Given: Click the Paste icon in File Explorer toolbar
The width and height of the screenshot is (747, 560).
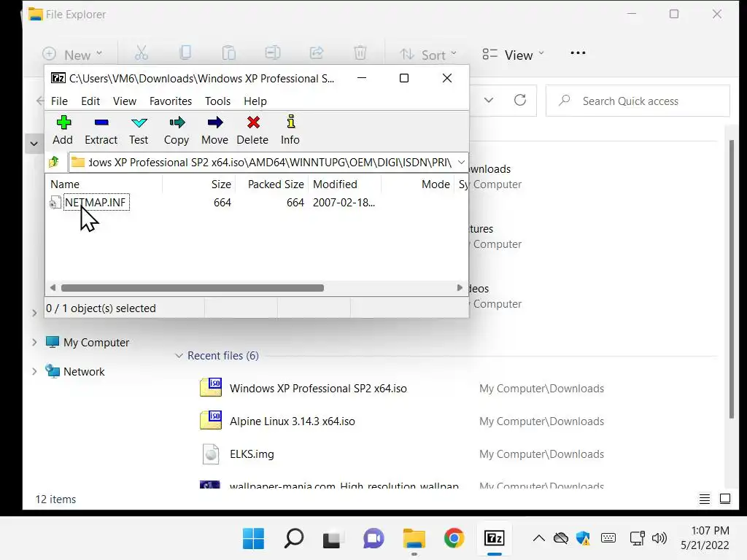Looking at the screenshot, I should pyautogui.click(x=229, y=53).
